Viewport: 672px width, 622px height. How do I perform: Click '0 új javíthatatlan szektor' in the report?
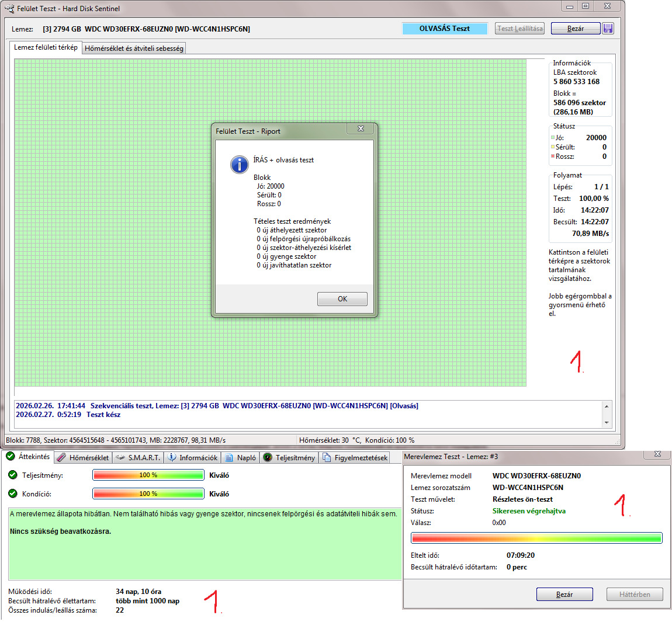pos(294,266)
